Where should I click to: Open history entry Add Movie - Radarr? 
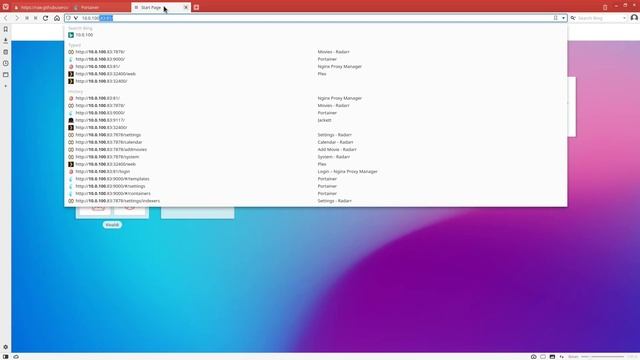tap(316, 149)
